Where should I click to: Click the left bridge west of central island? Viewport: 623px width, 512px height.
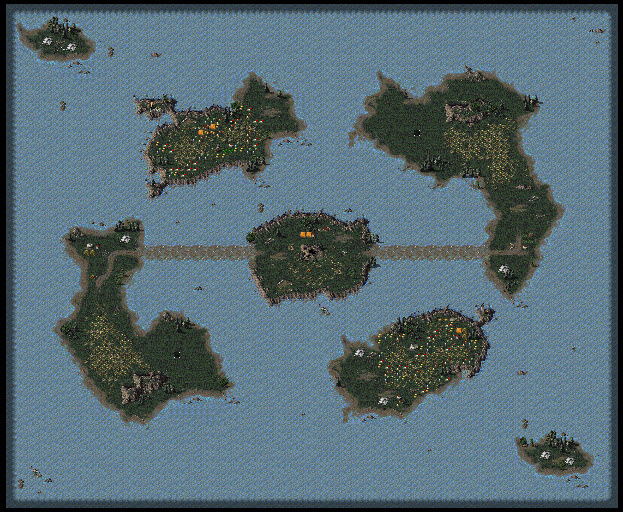194,252
